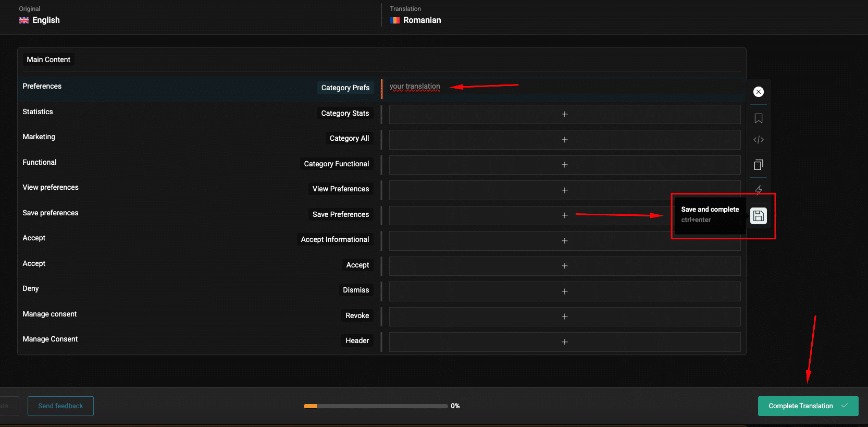Click the UK flag icon
The image size is (868, 427).
(24, 20)
